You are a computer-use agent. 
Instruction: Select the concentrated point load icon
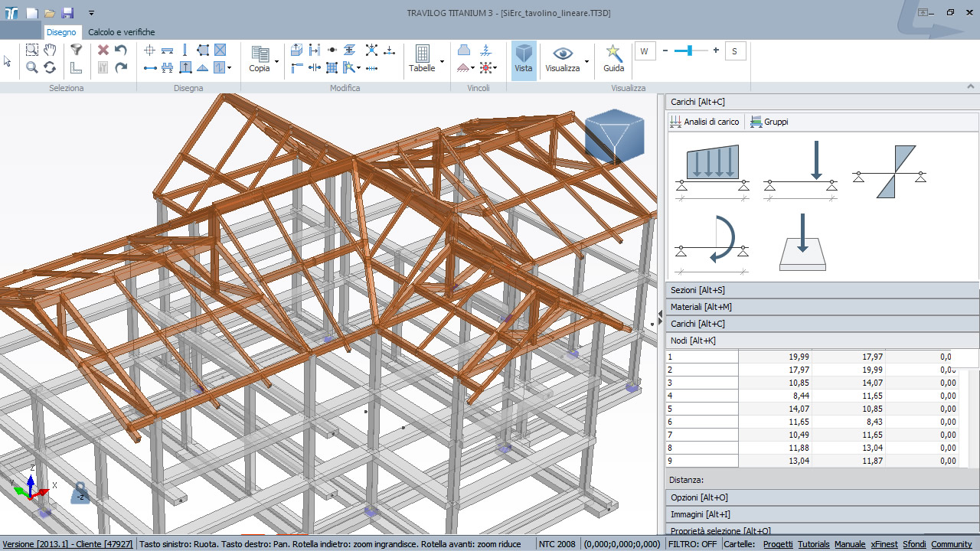[800, 171]
